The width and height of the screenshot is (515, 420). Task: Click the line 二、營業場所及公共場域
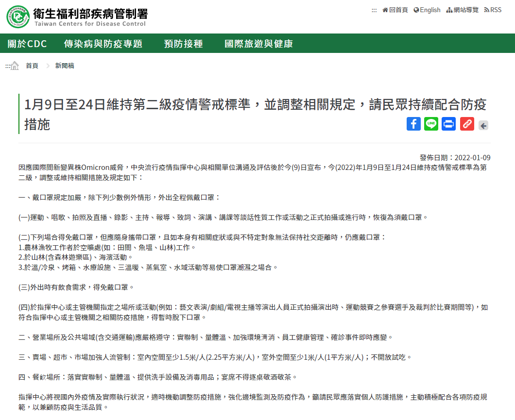[206, 337]
